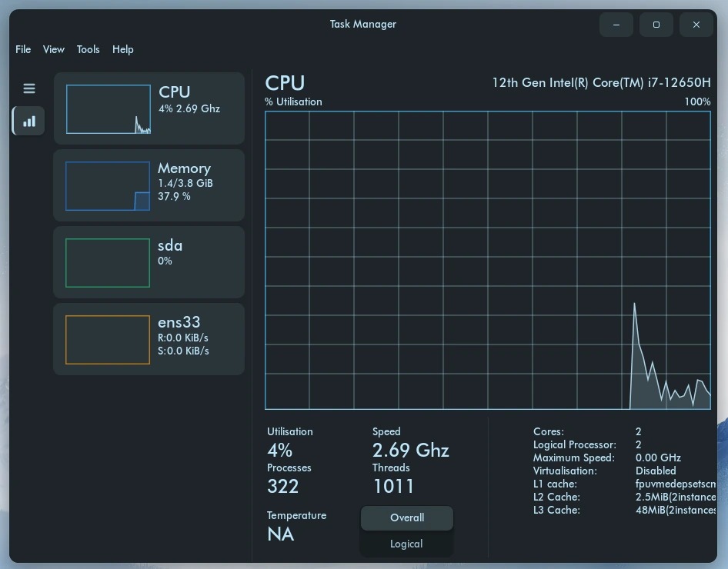Click the '100%' graph scale label
The image size is (728, 569).
[x=697, y=101]
